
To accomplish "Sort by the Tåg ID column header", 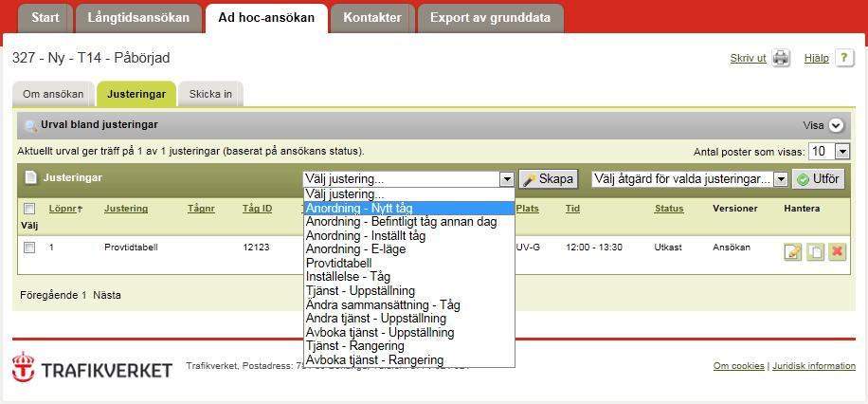I will click(x=257, y=209).
